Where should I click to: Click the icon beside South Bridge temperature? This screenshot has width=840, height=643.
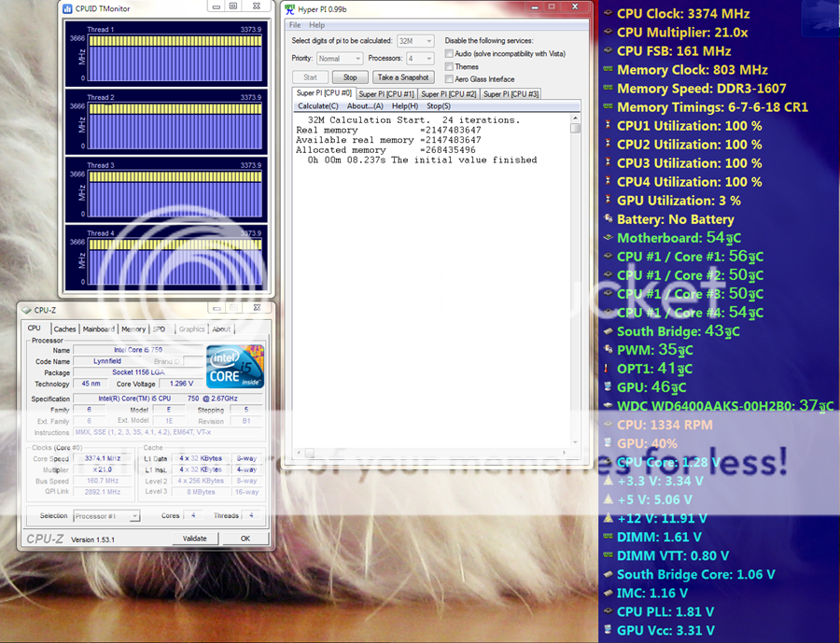(608, 331)
